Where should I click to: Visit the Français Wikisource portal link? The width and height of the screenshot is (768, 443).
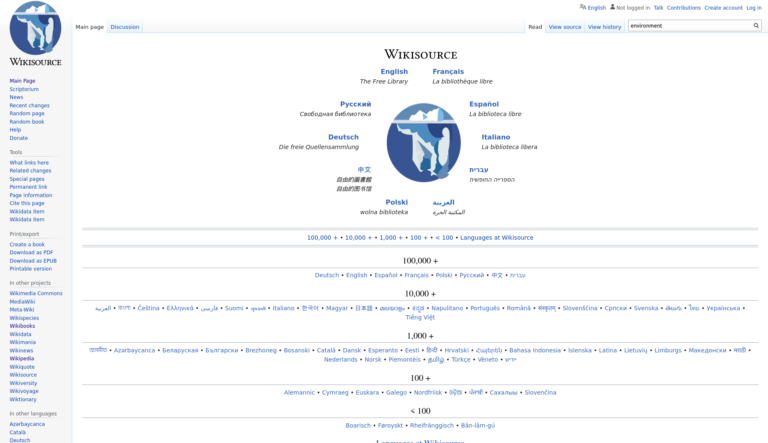pyautogui.click(x=448, y=72)
